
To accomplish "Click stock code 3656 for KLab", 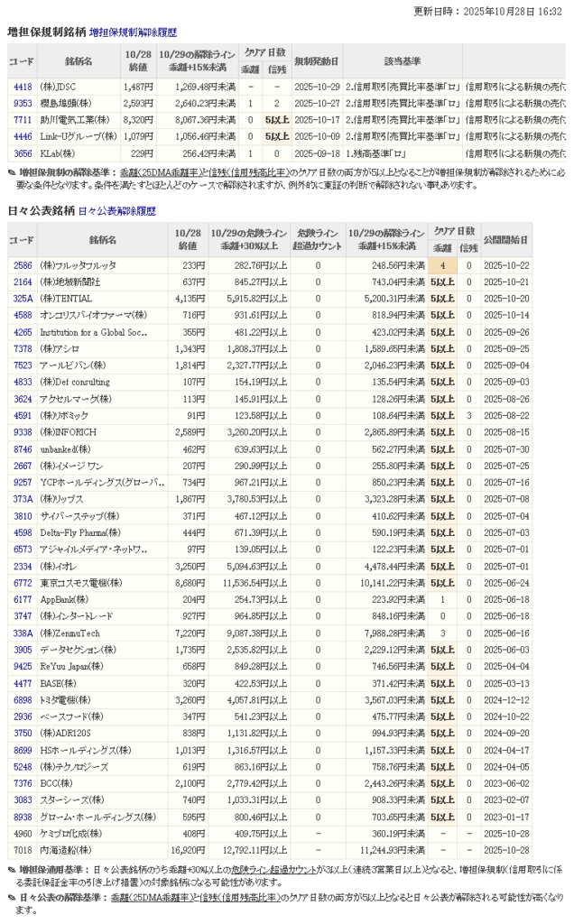I will (23, 153).
